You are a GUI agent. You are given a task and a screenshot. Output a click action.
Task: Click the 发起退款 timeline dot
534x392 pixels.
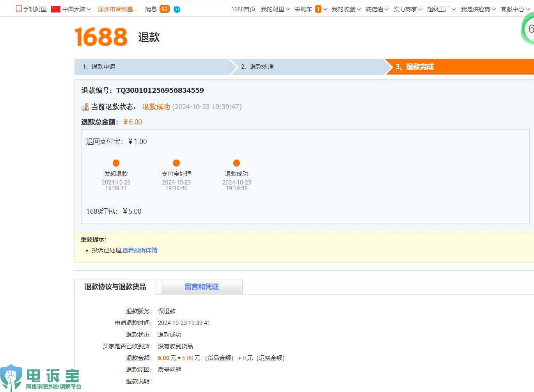click(x=116, y=163)
